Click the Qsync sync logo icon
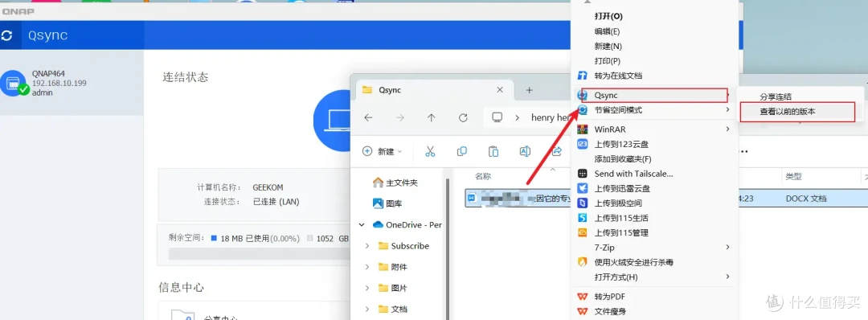Viewport: 868px width, 320px height. [x=6, y=36]
